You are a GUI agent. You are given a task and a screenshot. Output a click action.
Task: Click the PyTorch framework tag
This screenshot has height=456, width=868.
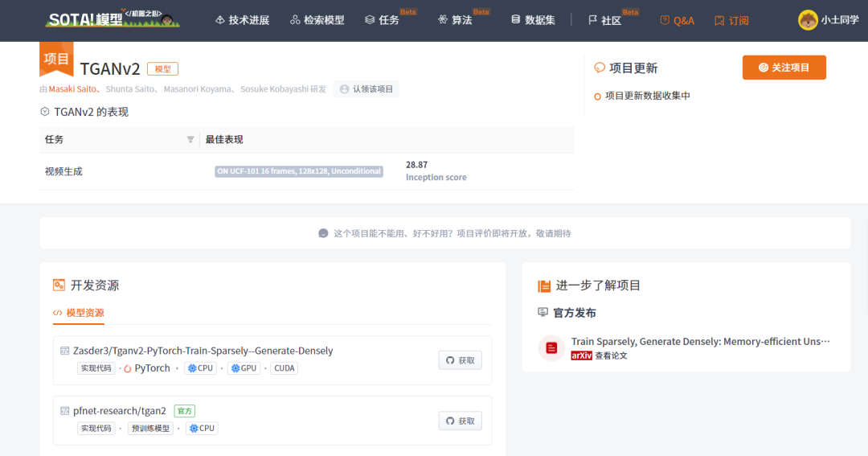[147, 368]
